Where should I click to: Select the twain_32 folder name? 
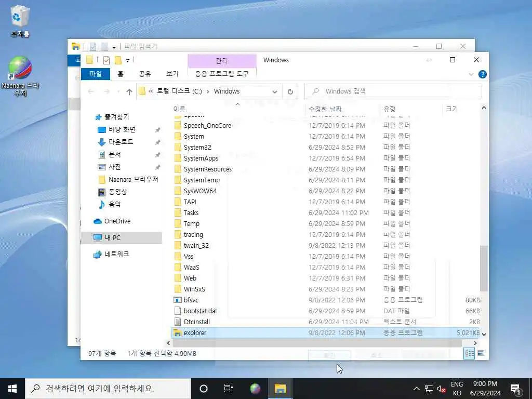(x=196, y=246)
